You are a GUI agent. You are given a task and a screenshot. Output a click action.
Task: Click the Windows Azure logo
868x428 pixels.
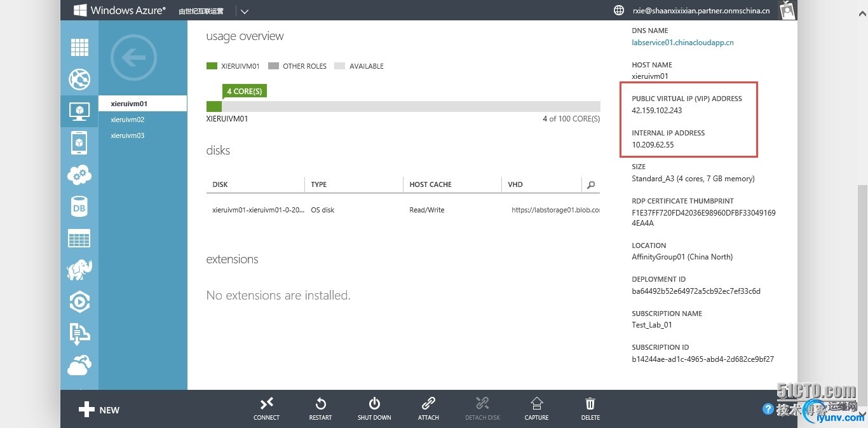coord(119,10)
